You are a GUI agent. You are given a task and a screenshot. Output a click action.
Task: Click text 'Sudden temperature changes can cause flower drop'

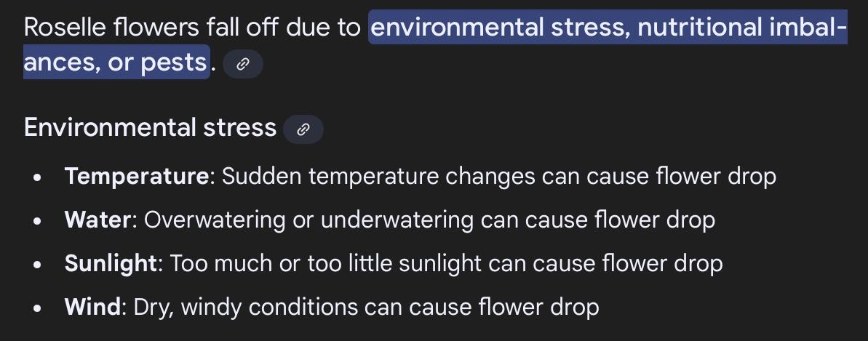point(499,177)
